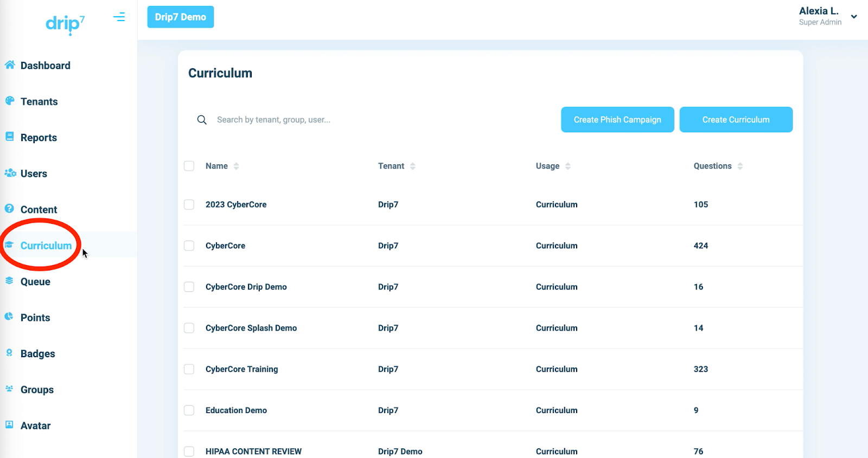Open the Content section
Viewport: 868px width, 458px height.
39,210
